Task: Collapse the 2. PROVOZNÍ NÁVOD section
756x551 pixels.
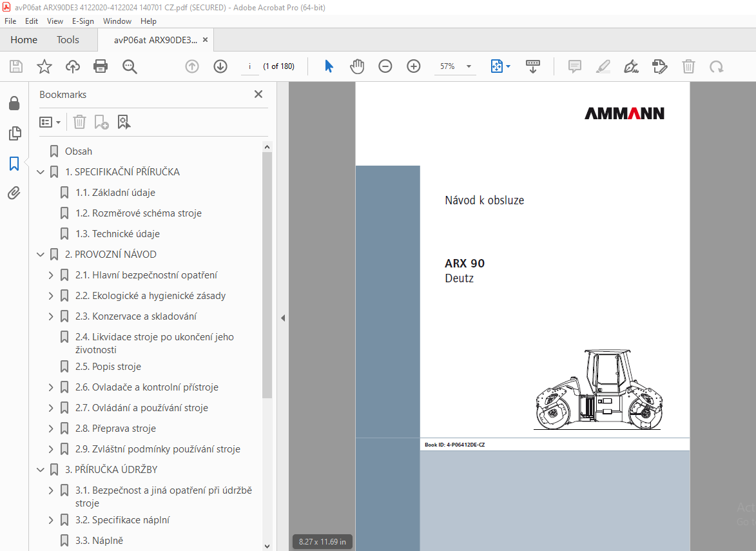Action: pyautogui.click(x=41, y=255)
